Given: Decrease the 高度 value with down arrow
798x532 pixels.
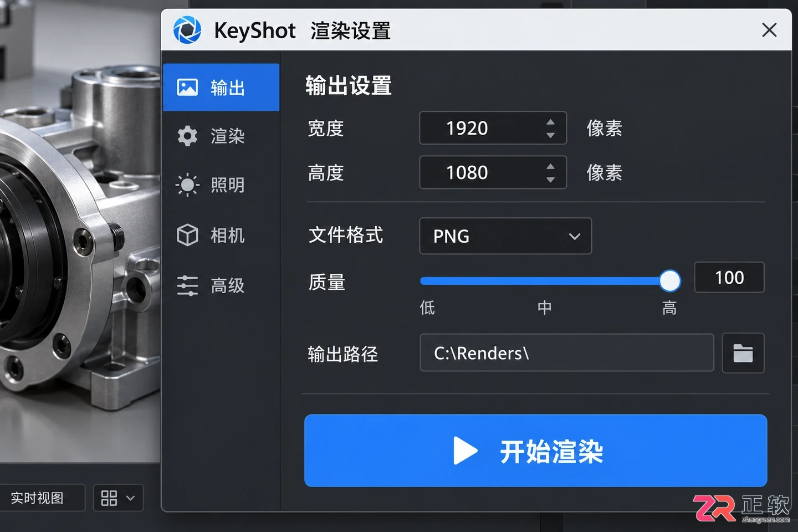Looking at the screenshot, I should tap(550, 180).
